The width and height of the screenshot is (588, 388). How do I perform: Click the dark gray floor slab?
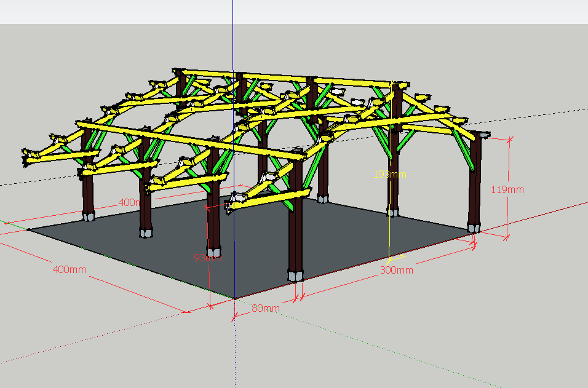click(x=344, y=237)
